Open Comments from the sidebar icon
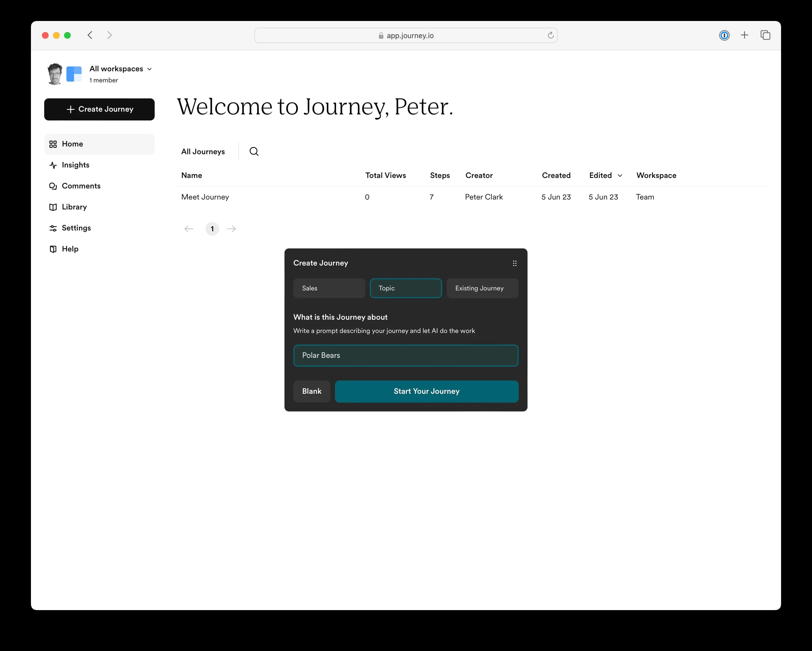Screen dimensions: 812x651 pyautogui.click(x=53, y=186)
